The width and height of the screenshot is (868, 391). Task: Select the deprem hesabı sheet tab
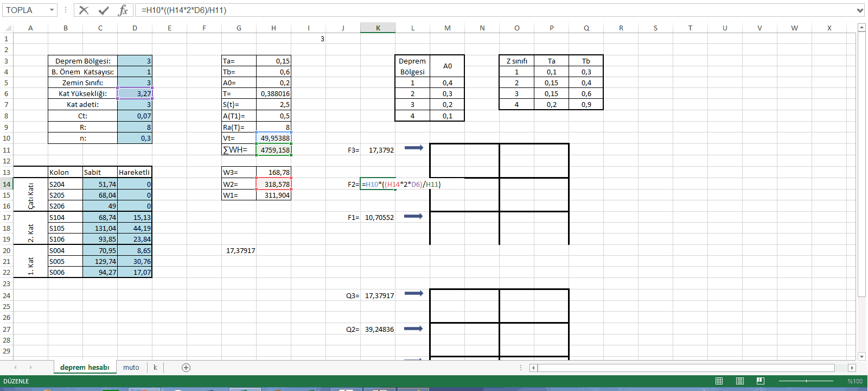coord(85,368)
